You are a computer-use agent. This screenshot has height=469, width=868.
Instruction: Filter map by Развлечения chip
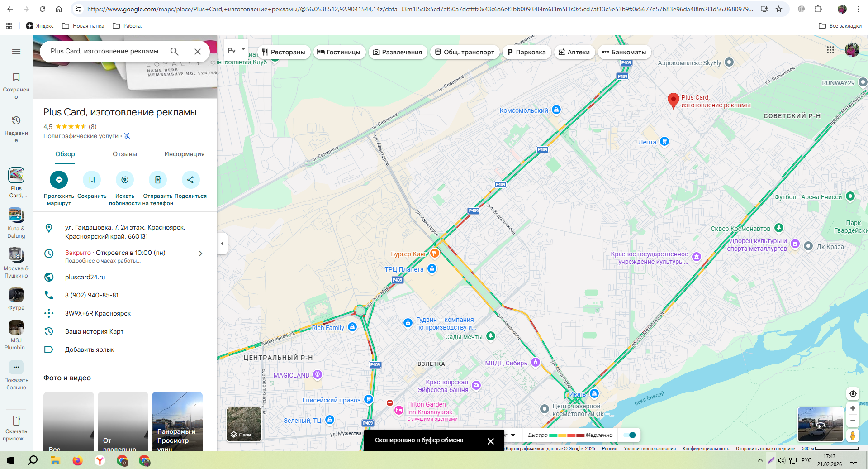pyautogui.click(x=398, y=52)
